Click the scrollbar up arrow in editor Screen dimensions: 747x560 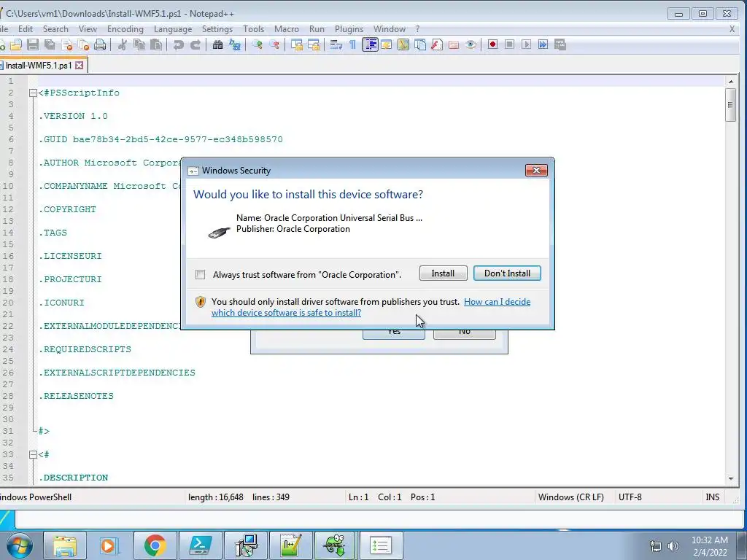[731, 82]
